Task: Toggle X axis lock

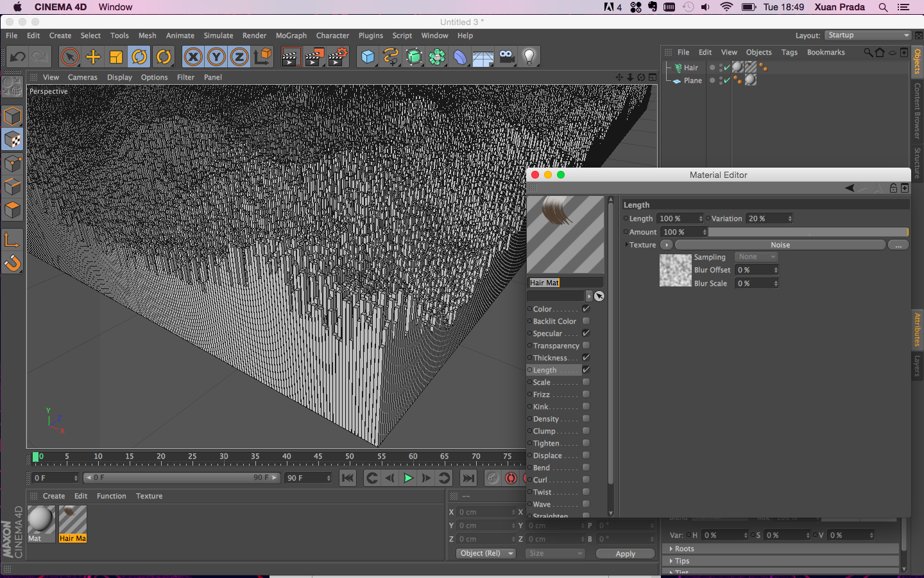Action: tap(193, 57)
